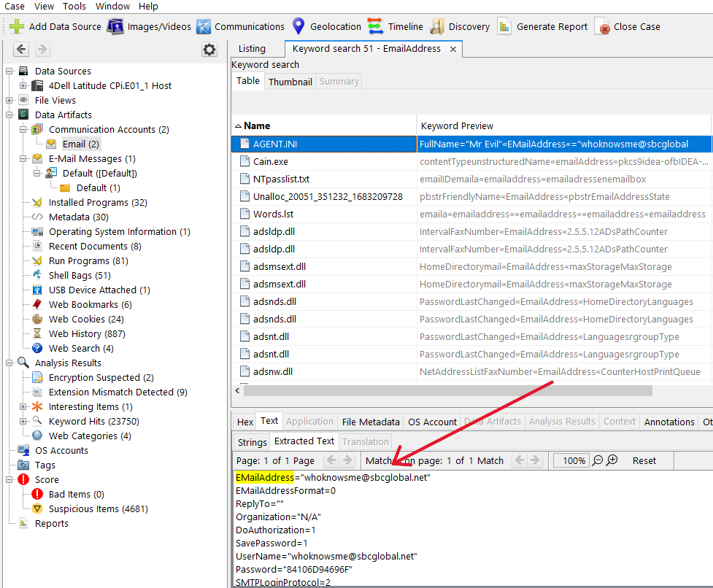The image size is (713, 588).
Task: Select Web Categories (4)
Action: [90, 436]
